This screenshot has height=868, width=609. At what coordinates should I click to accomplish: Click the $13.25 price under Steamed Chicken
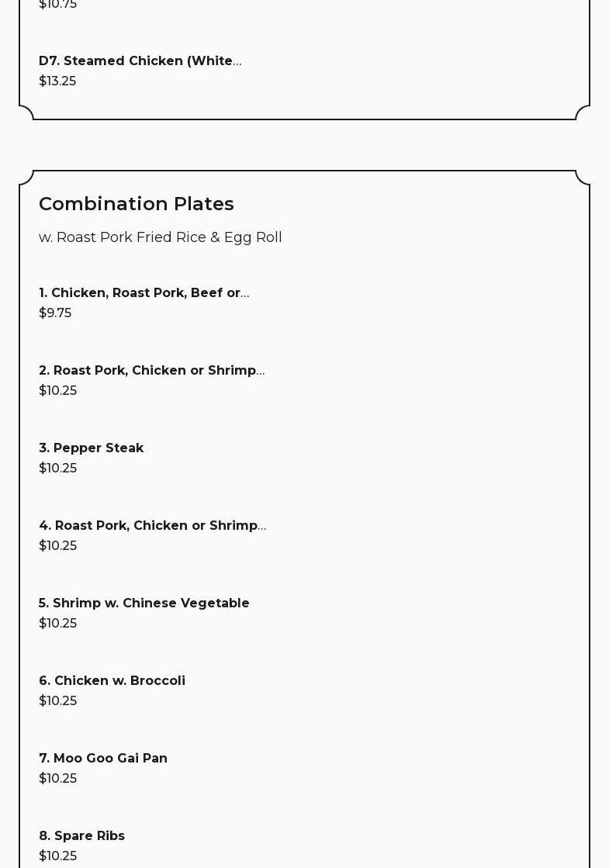pyautogui.click(x=57, y=81)
